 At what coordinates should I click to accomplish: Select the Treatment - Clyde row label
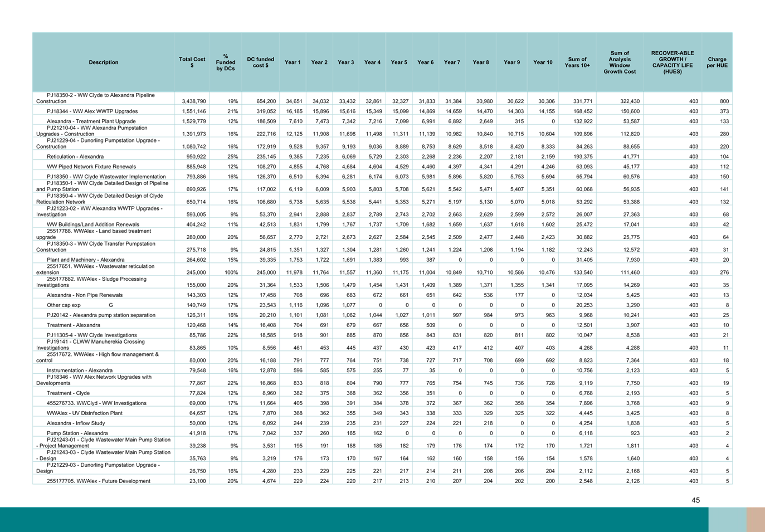coord(68,393)
